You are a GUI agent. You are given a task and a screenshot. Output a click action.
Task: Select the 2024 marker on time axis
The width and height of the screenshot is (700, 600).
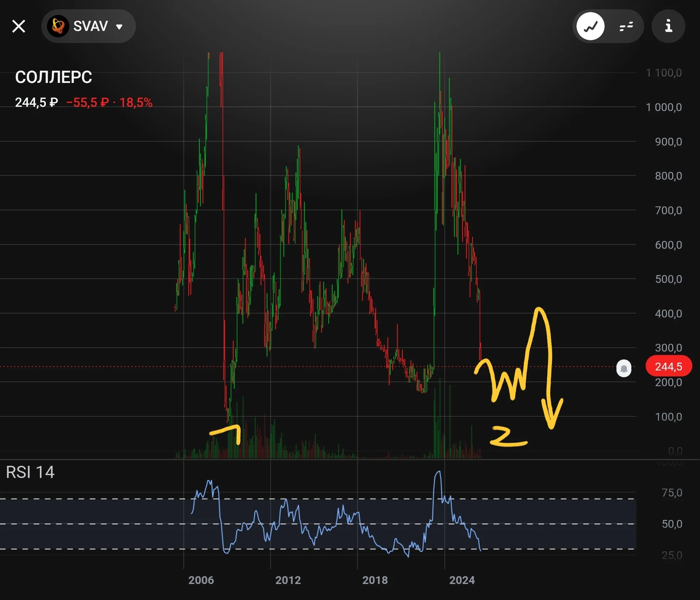tap(462, 580)
